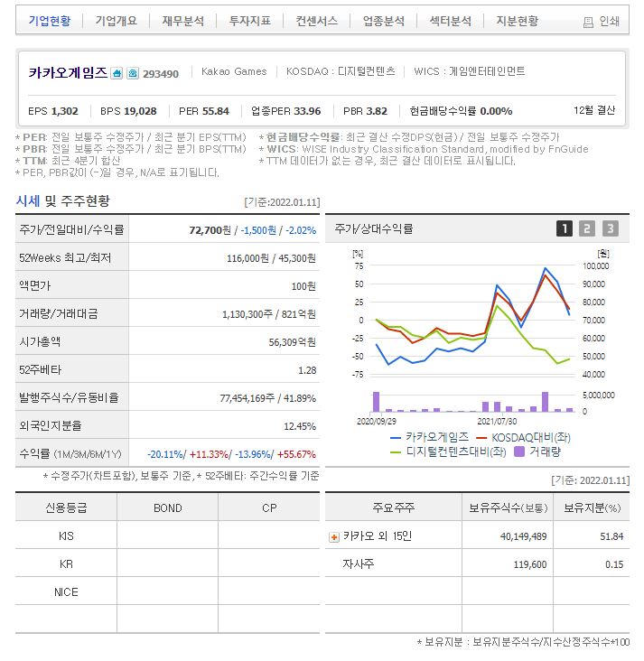Click the stock price line chart
This screenshot has height=661, width=644.
click(x=472, y=321)
